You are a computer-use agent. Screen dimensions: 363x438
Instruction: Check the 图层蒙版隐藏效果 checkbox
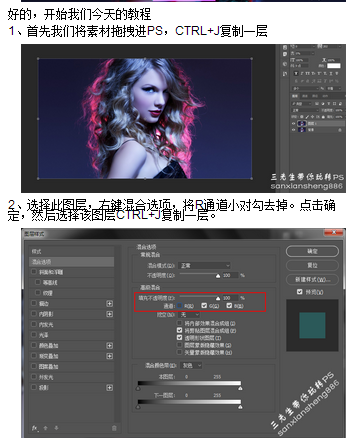pyautogui.click(x=180, y=345)
